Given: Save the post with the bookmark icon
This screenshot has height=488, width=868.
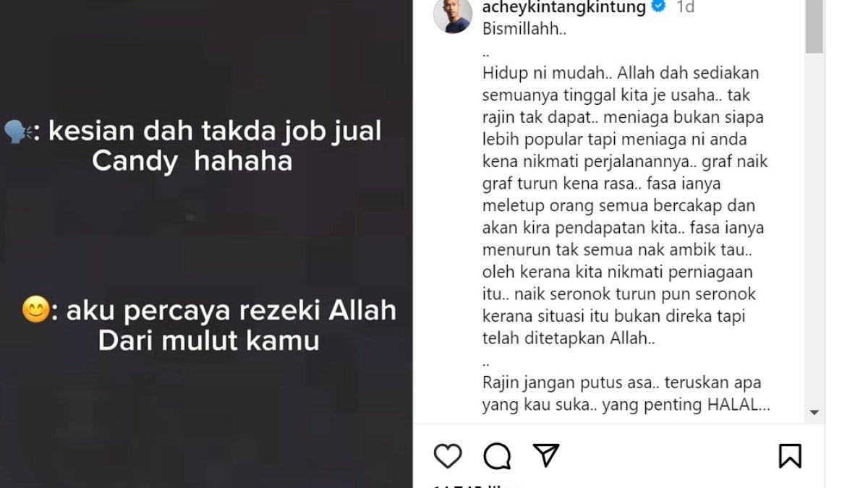Looking at the screenshot, I should coord(790,456).
